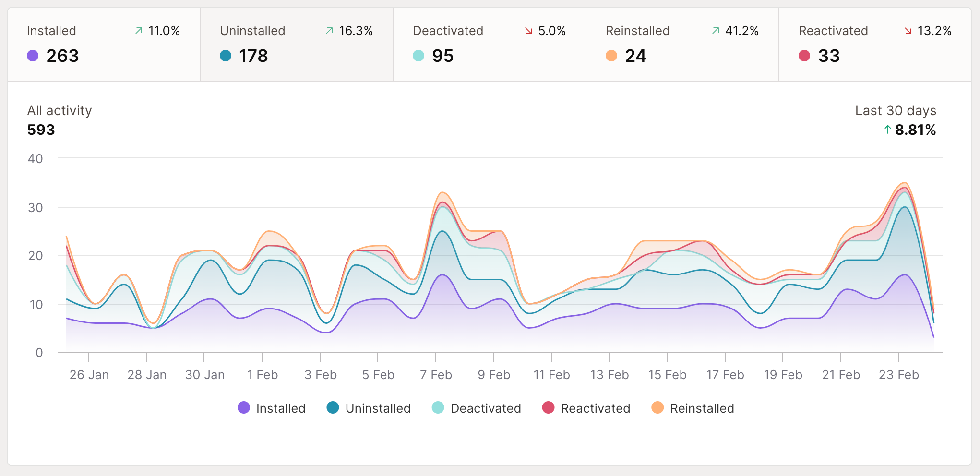Select the Reactivated stat card
The width and height of the screenshot is (980, 476).
[873, 43]
